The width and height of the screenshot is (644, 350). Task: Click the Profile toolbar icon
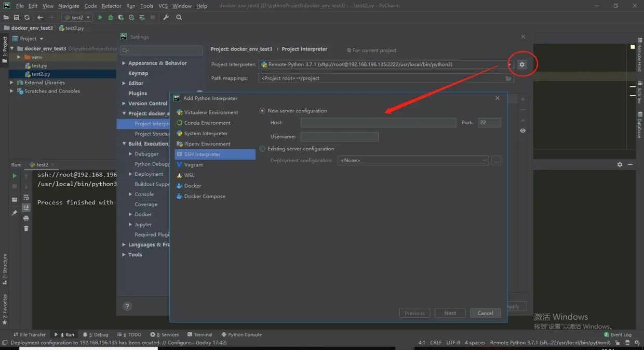coord(131,17)
